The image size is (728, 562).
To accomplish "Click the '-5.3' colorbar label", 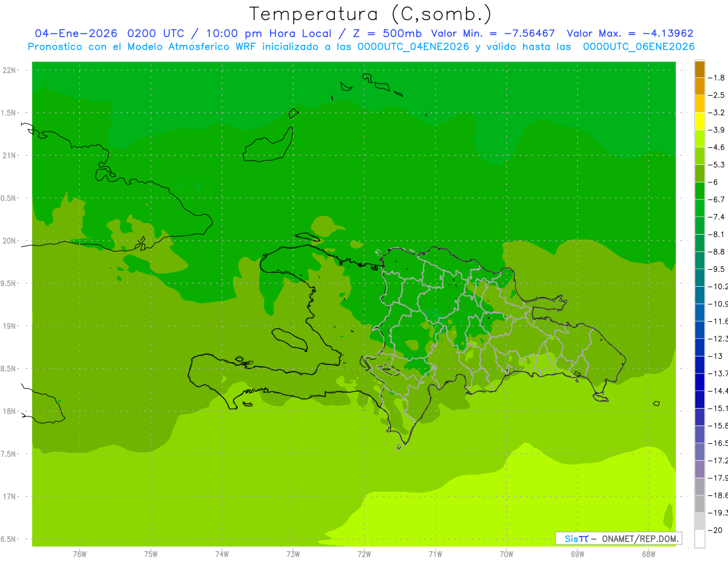I will (716, 165).
